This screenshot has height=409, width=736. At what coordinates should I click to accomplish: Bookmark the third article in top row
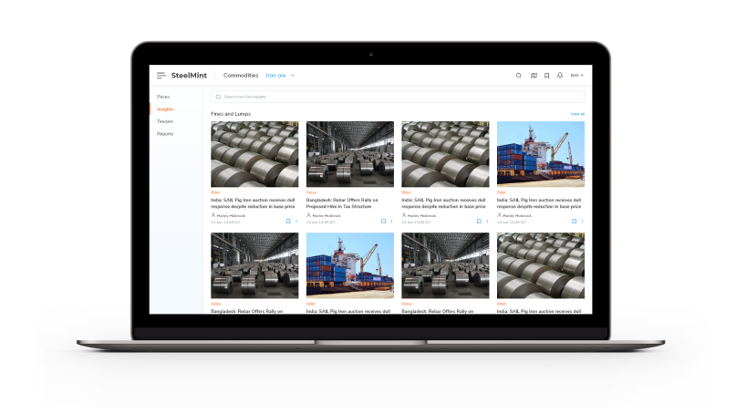(478, 221)
